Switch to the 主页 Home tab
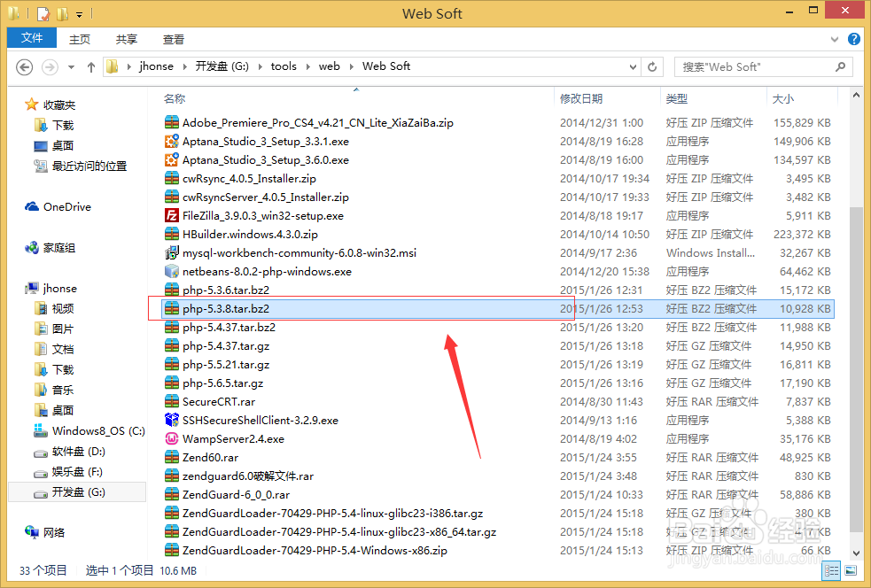 80,40
